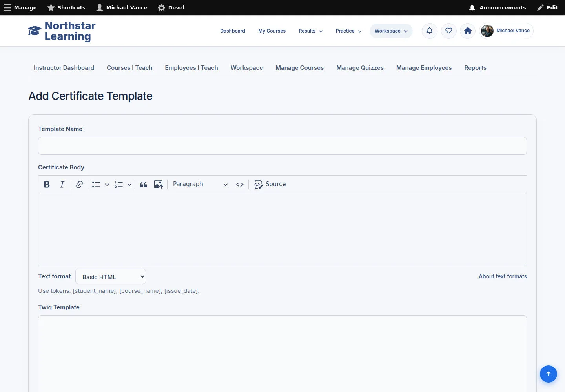
Task: Insert a numbered list
Action: click(118, 184)
